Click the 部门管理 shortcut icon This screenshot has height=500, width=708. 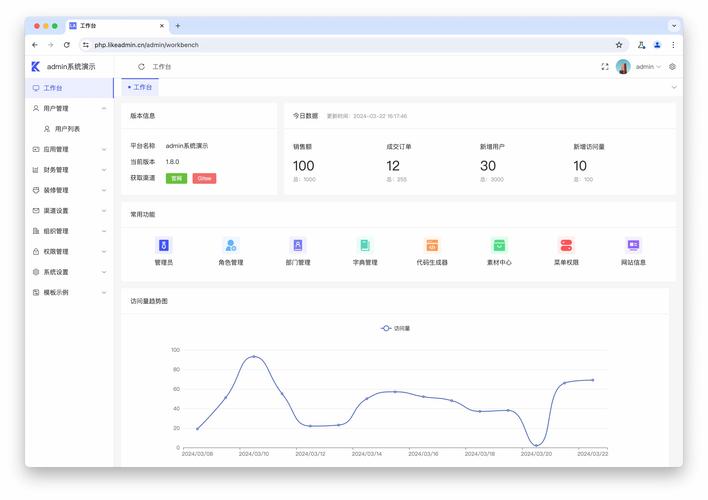click(x=298, y=245)
